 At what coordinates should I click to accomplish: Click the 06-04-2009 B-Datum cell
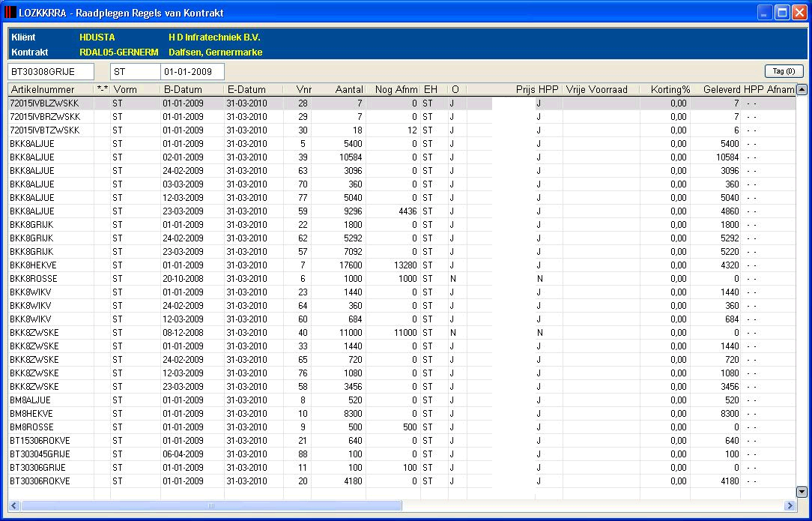coord(192,454)
